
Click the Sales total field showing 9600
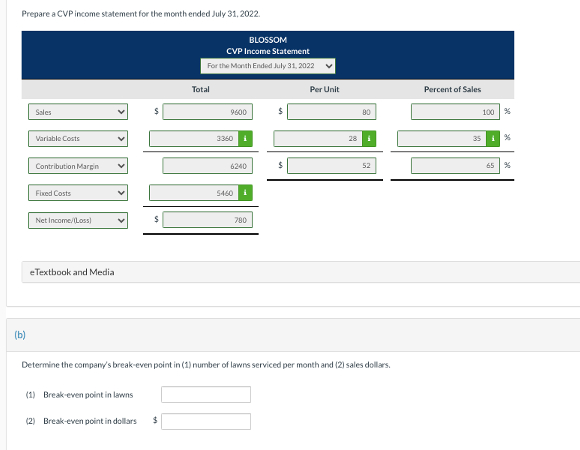coord(208,112)
